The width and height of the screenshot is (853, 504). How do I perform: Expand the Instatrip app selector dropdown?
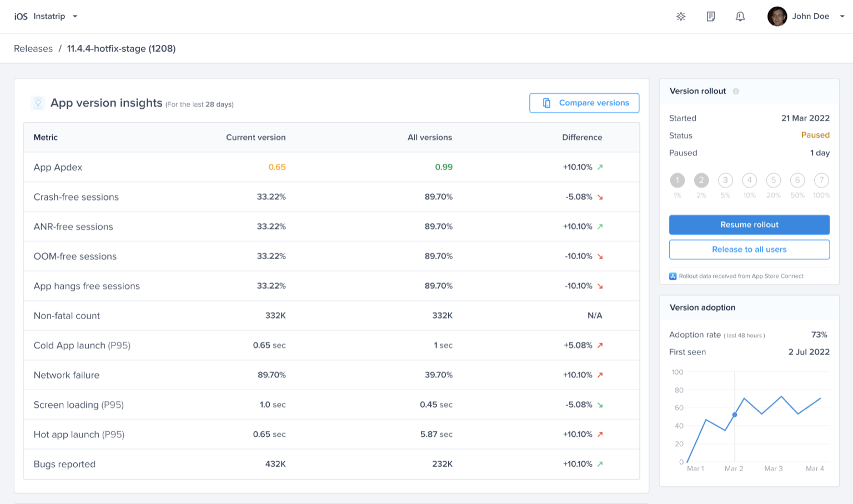tap(75, 17)
